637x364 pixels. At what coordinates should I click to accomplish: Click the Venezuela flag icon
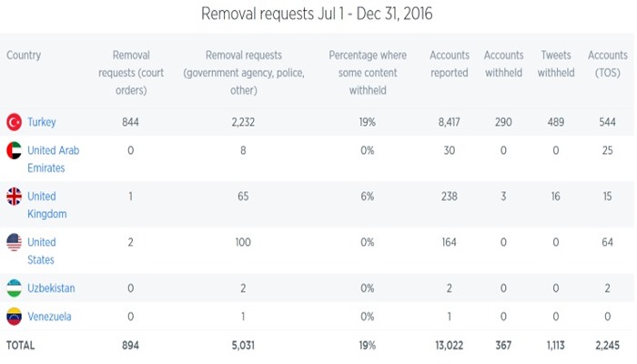[14, 317]
